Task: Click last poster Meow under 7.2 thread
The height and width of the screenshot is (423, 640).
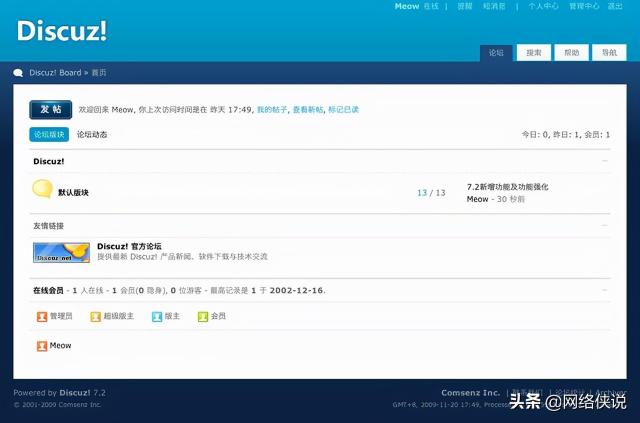Action: tap(477, 199)
